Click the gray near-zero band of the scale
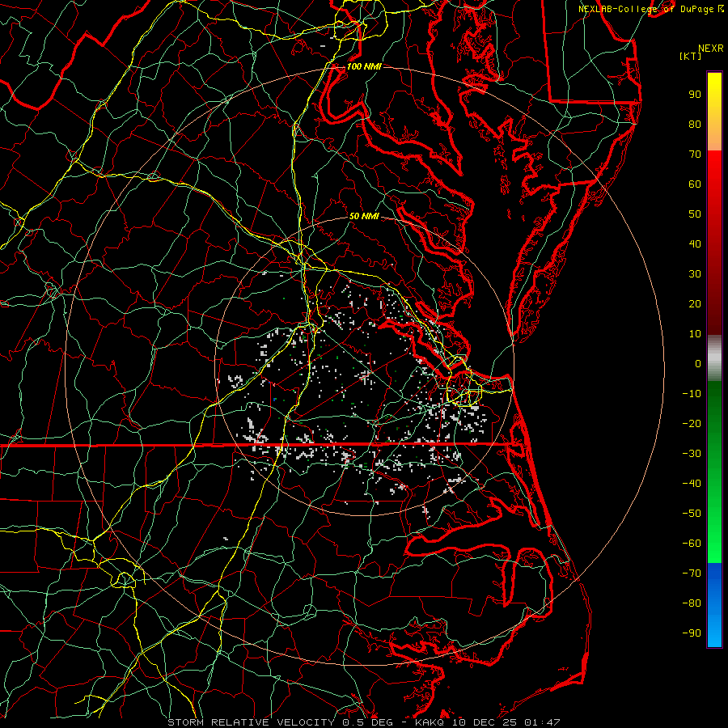The image size is (728, 728). pos(714,358)
